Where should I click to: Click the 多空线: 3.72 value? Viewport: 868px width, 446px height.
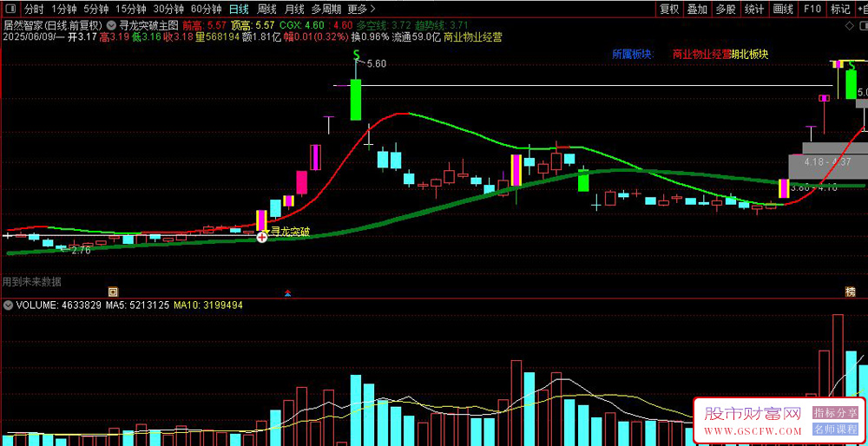point(383,25)
